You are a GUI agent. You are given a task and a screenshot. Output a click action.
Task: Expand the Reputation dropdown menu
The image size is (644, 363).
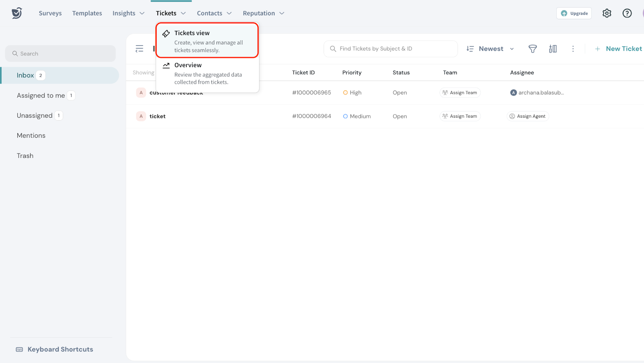click(x=263, y=13)
